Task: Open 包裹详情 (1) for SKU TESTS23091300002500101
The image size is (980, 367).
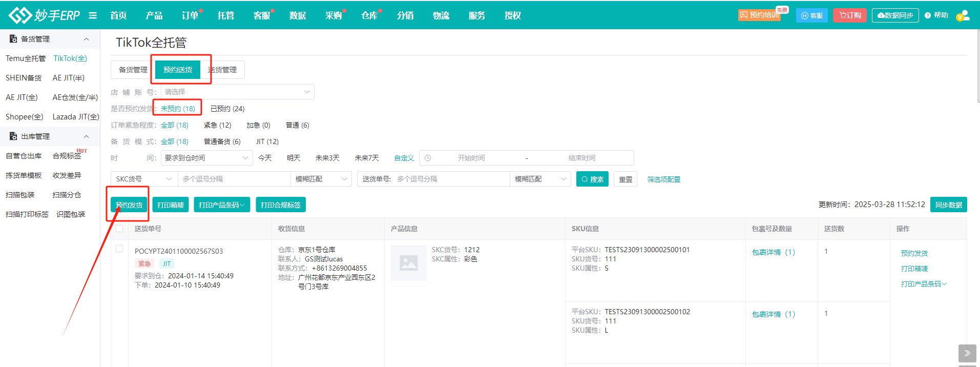Action: point(774,252)
